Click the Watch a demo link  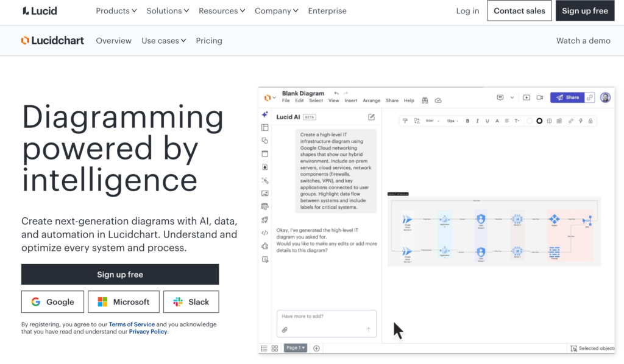pyautogui.click(x=583, y=41)
